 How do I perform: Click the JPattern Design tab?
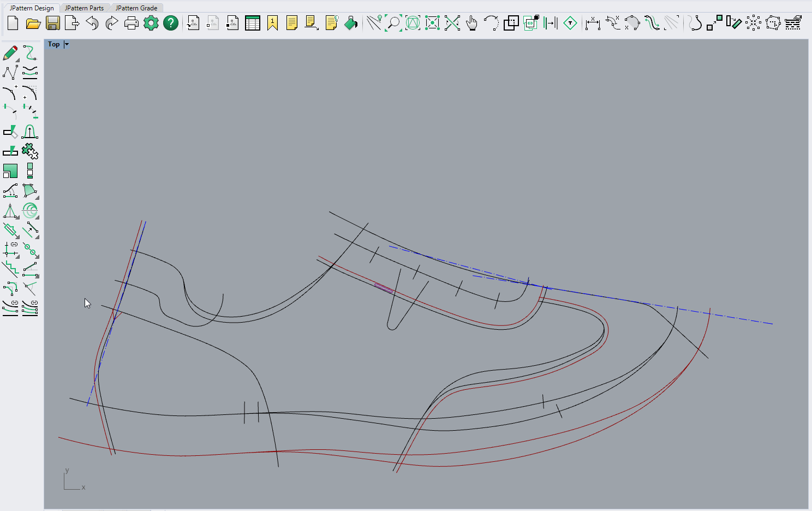[x=32, y=8]
